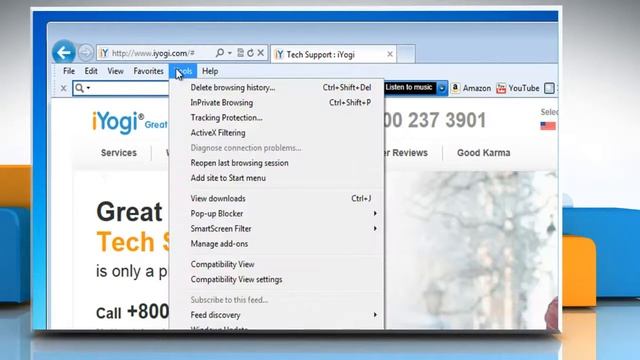Close the open Tools menu
The width and height of the screenshot is (640, 360).
[x=183, y=71]
